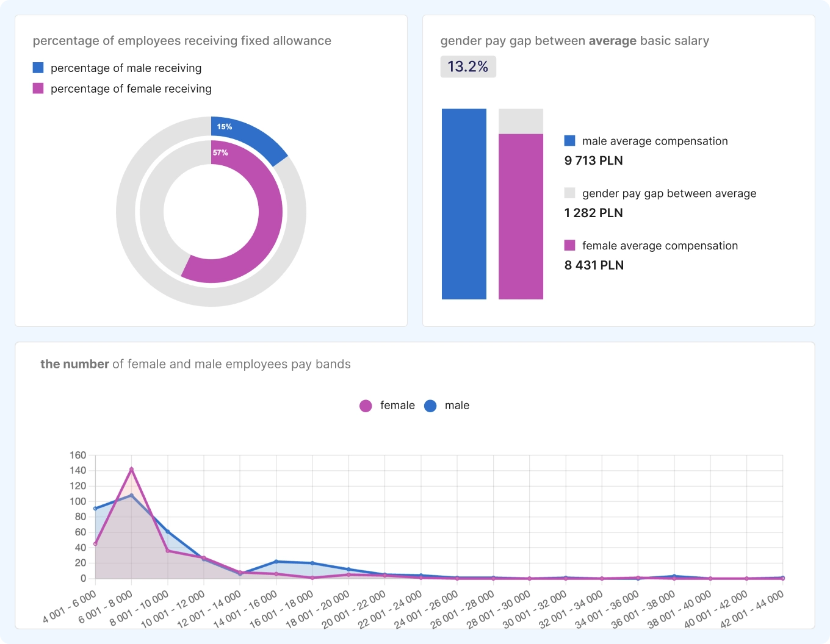Click the female average compensation legend square

point(569,246)
